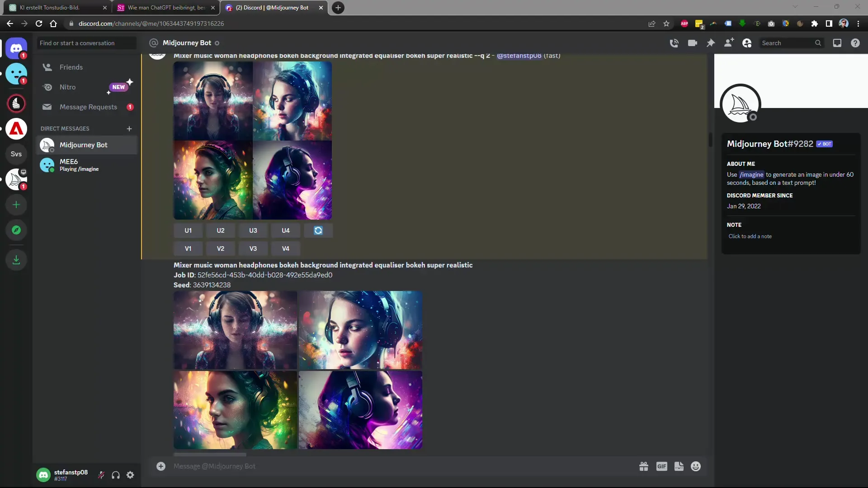Expand Discord browser tab menu
Image resolution: width=868 pixels, height=488 pixels.
(x=274, y=7)
